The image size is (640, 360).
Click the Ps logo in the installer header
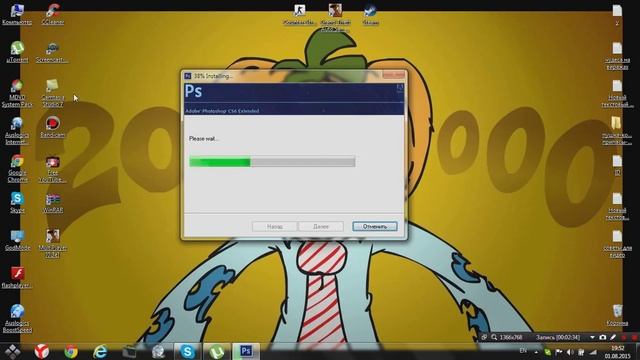click(193, 91)
